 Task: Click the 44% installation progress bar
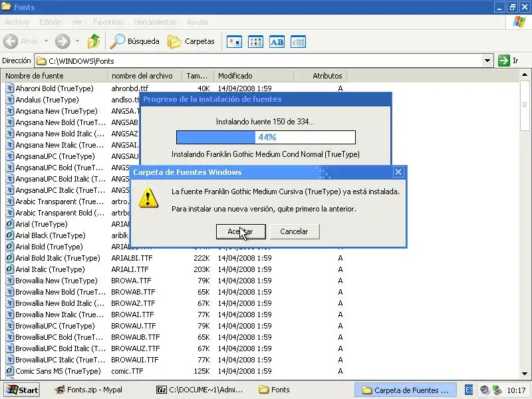coord(265,138)
